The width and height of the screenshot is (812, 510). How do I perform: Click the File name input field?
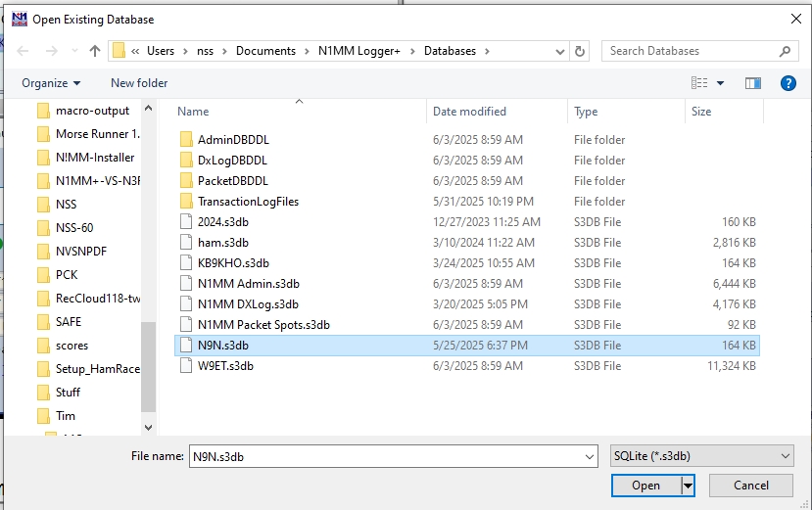coord(392,456)
